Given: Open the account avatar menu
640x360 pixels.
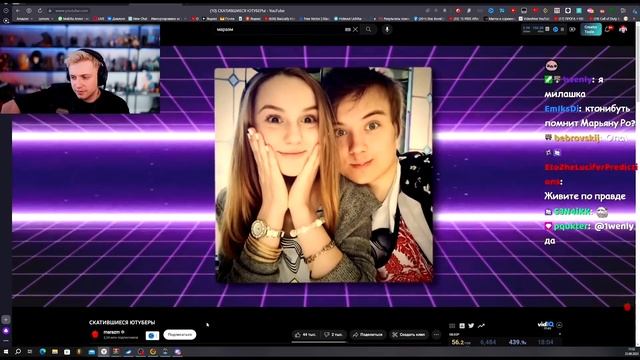Looking at the screenshot, I should coord(623,29).
